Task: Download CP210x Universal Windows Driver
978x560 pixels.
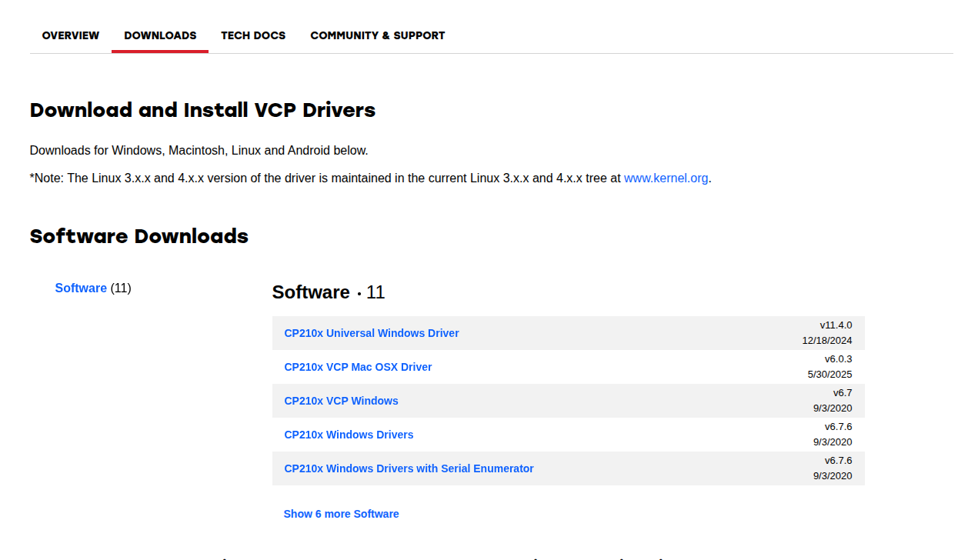Action: pyautogui.click(x=372, y=333)
